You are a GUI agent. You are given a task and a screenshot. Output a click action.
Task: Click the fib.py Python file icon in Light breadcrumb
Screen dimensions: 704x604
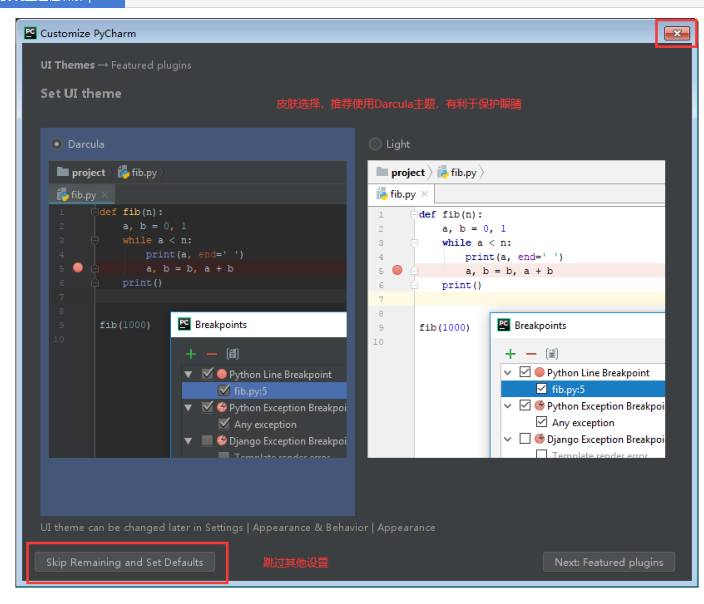[443, 172]
